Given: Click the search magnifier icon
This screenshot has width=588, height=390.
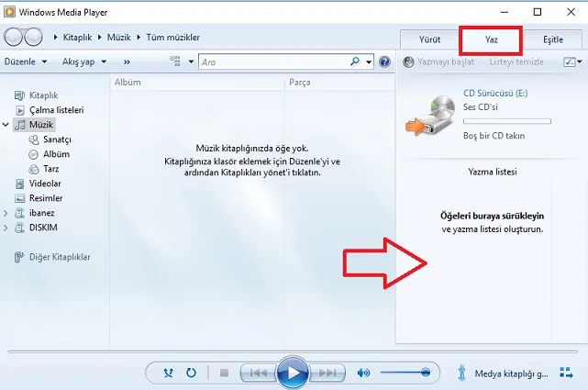Looking at the screenshot, I should (355, 61).
